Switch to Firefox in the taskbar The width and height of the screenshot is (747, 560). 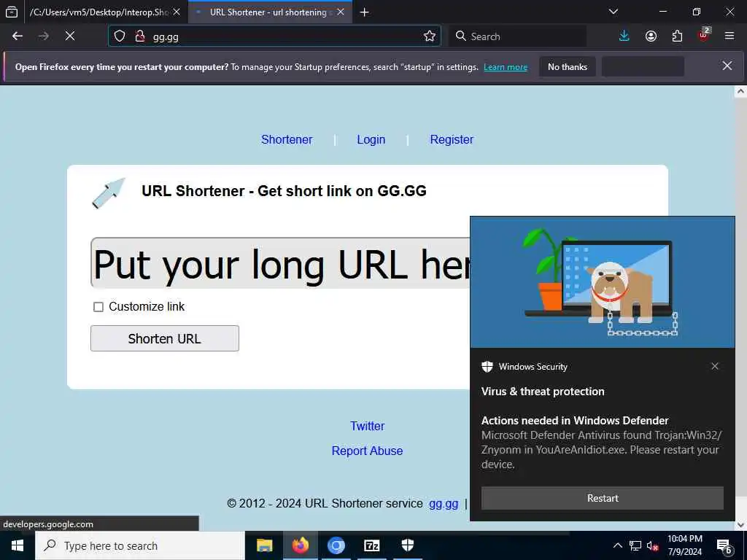(x=300, y=545)
